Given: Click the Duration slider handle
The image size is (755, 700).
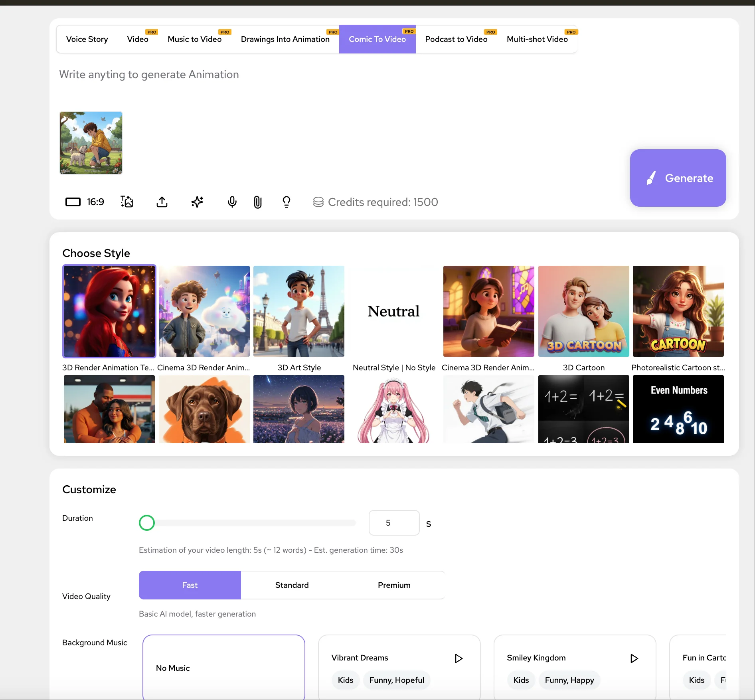Looking at the screenshot, I should click(x=147, y=523).
